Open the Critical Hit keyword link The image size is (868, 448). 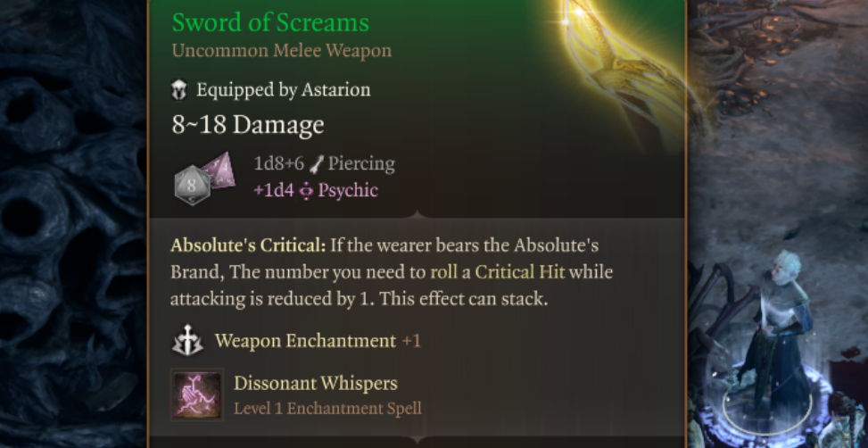[518, 272]
